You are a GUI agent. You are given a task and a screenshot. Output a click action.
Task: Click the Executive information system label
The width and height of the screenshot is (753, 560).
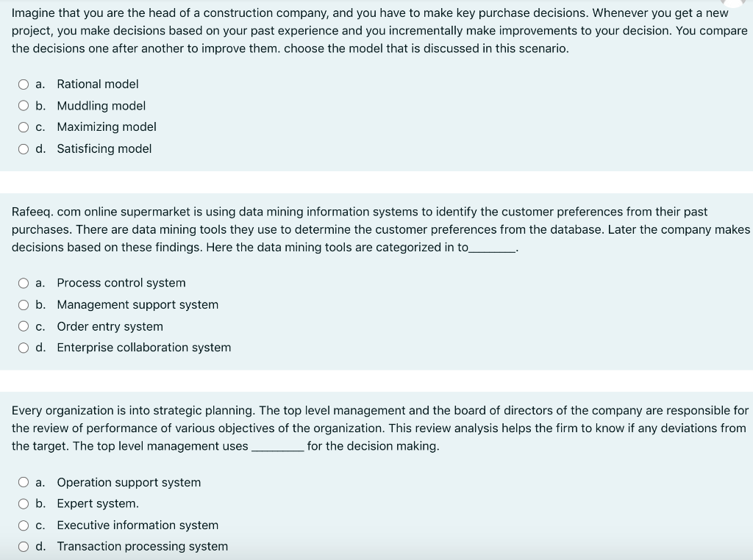[138, 525]
